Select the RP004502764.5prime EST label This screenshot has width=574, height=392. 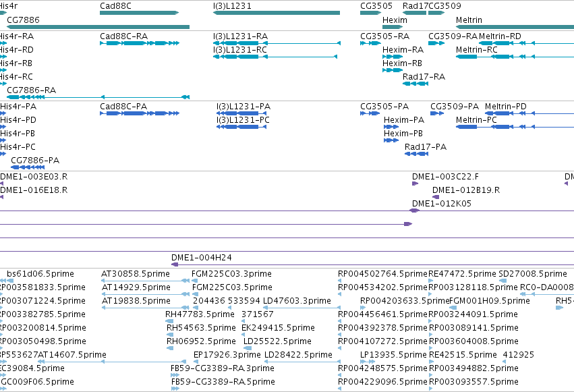tap(382, 274)
